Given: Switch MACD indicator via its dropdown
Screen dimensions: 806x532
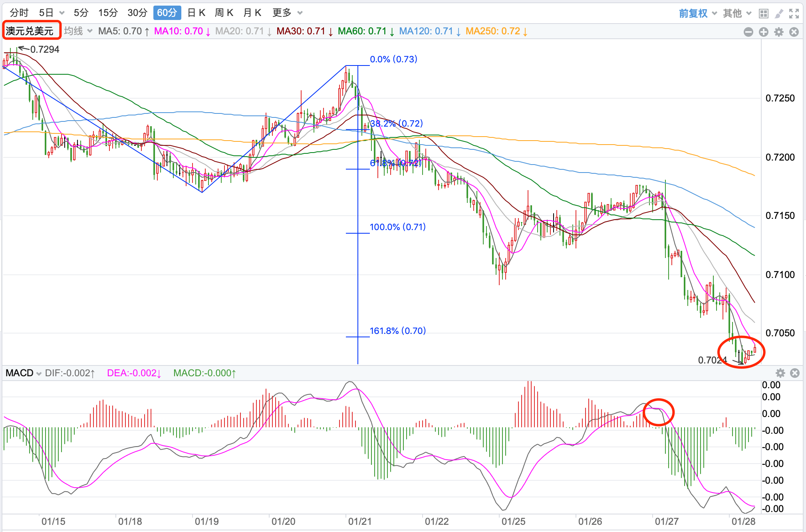Looking at the screenshot, I should pos(24,373).
